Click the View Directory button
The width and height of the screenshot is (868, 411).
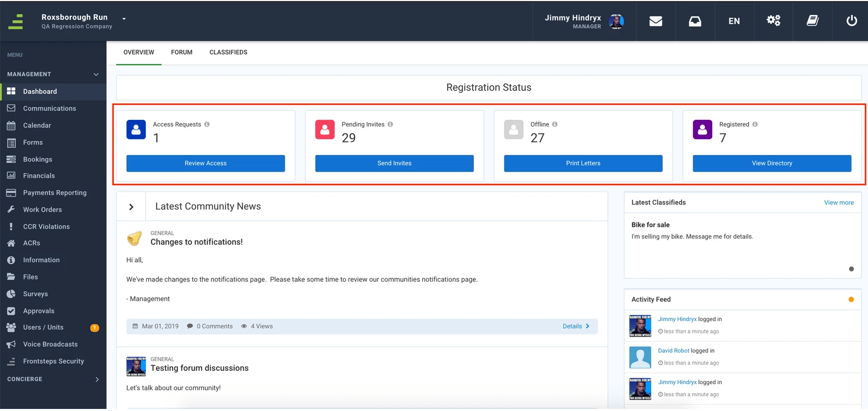coord(772,163)
